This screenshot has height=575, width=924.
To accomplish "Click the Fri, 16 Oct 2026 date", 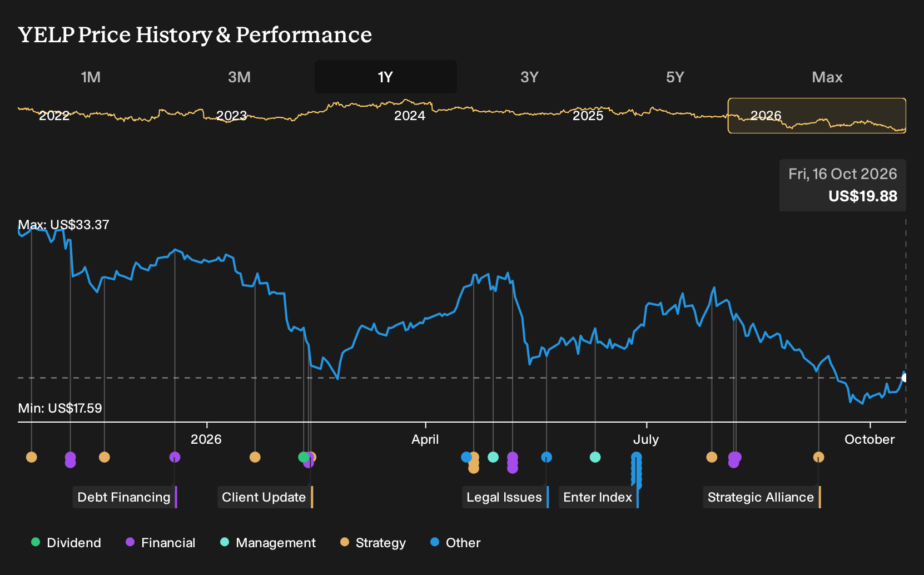I will pyautogui.click(x=843, y=174).
